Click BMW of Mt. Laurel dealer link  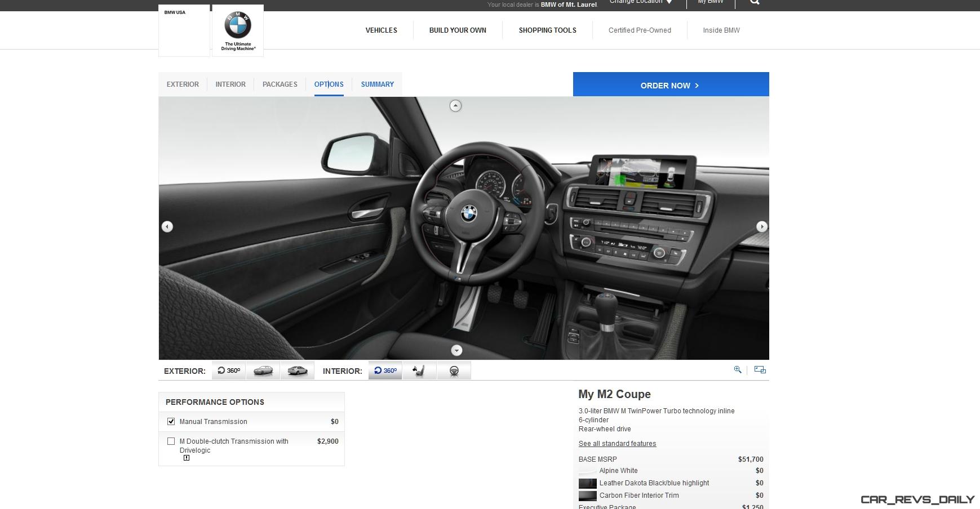coord(569,5)
